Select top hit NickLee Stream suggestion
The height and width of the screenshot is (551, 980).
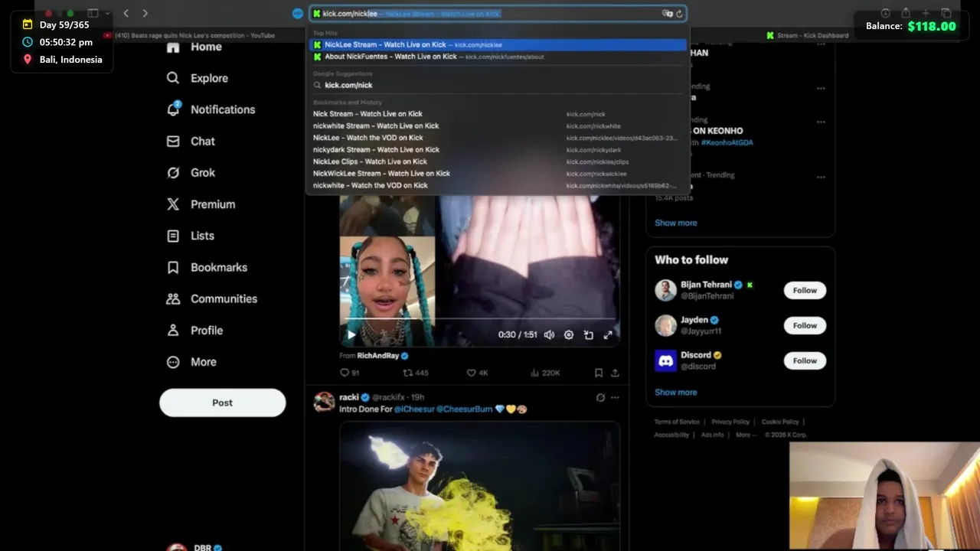pyautogui.click(x=498, y=44)
